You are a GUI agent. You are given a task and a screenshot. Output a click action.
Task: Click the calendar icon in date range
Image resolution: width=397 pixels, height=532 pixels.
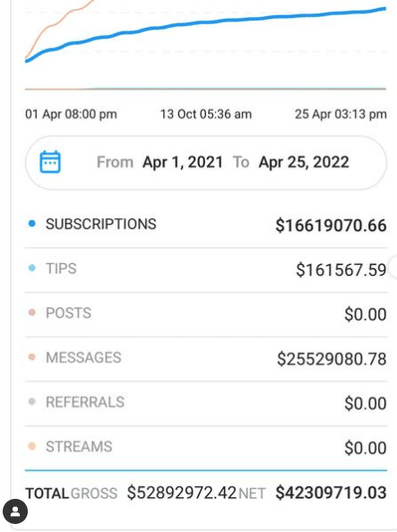[x=50, y=162]
